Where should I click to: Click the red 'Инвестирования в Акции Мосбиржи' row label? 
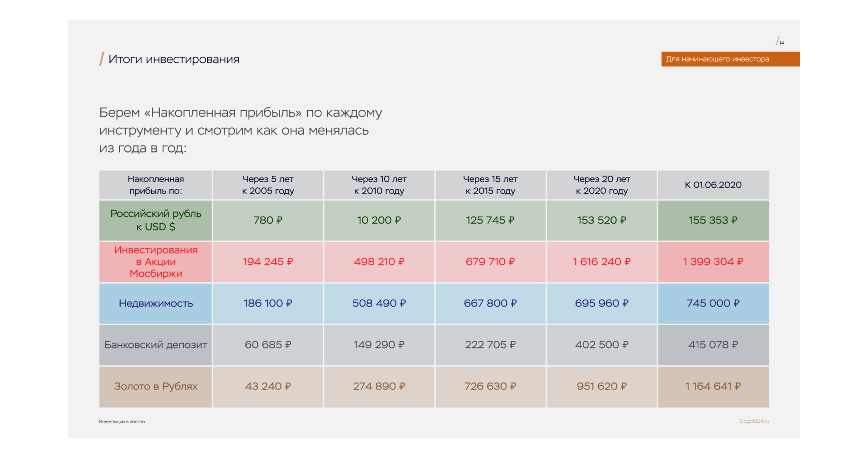click(x=156, y=262)
